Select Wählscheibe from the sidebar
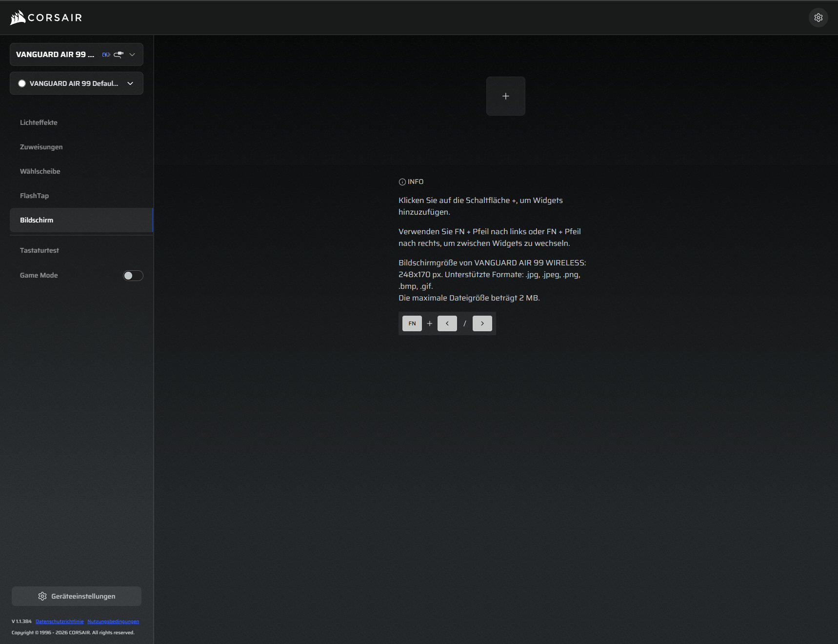838x644 pixels. [40, 171]
